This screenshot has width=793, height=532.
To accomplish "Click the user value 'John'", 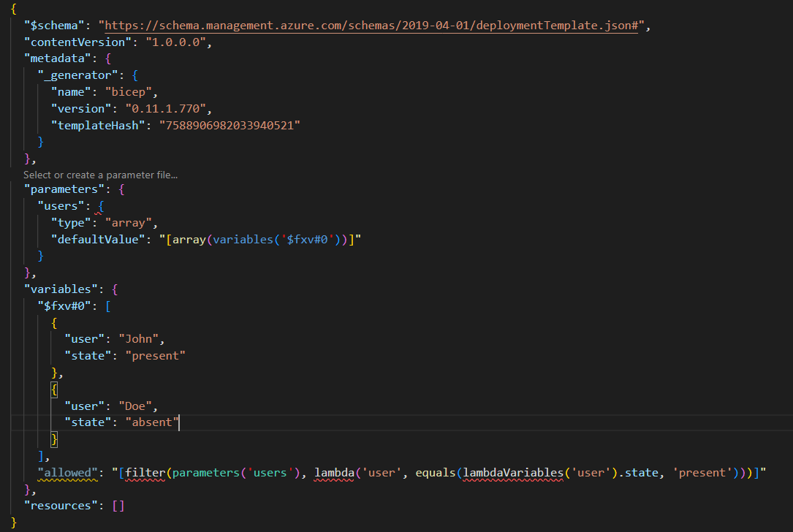I will pyautogui.click(x=139, y=338).
